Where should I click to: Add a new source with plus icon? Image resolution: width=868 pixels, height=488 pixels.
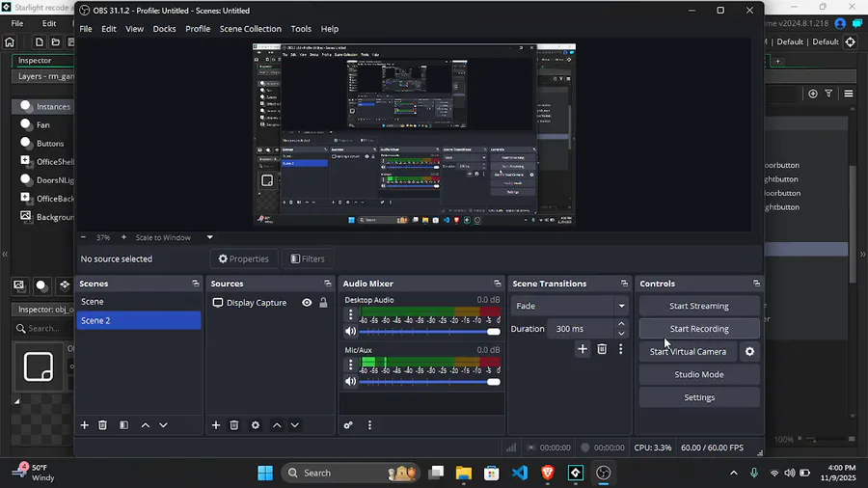coord(216,425)
